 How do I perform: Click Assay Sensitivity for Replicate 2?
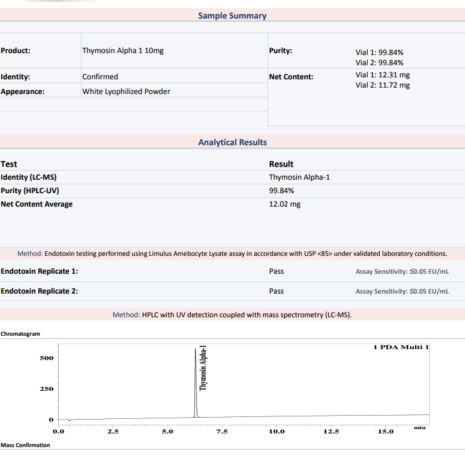[402, 291]
